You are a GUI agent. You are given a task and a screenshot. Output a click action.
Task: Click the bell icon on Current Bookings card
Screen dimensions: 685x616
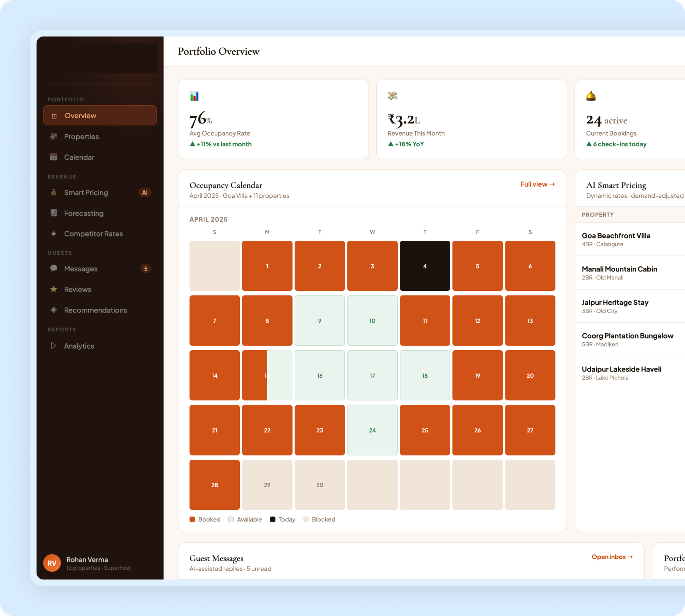coord(590,96)
